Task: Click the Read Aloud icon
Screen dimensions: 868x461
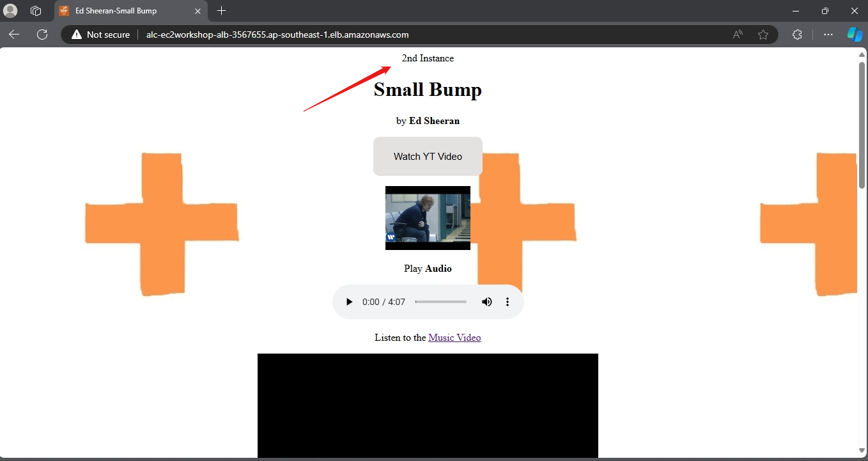Action: click(738, 35)
